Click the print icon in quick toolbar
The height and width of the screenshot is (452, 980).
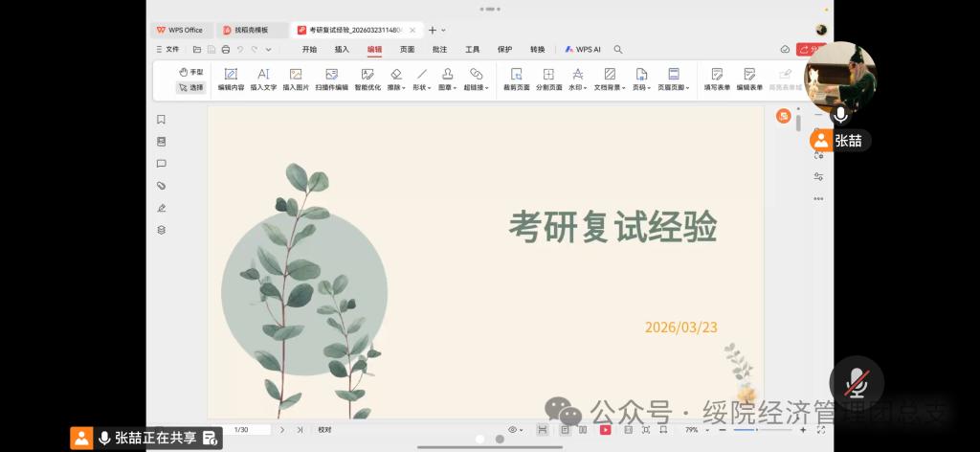point(226,49)
